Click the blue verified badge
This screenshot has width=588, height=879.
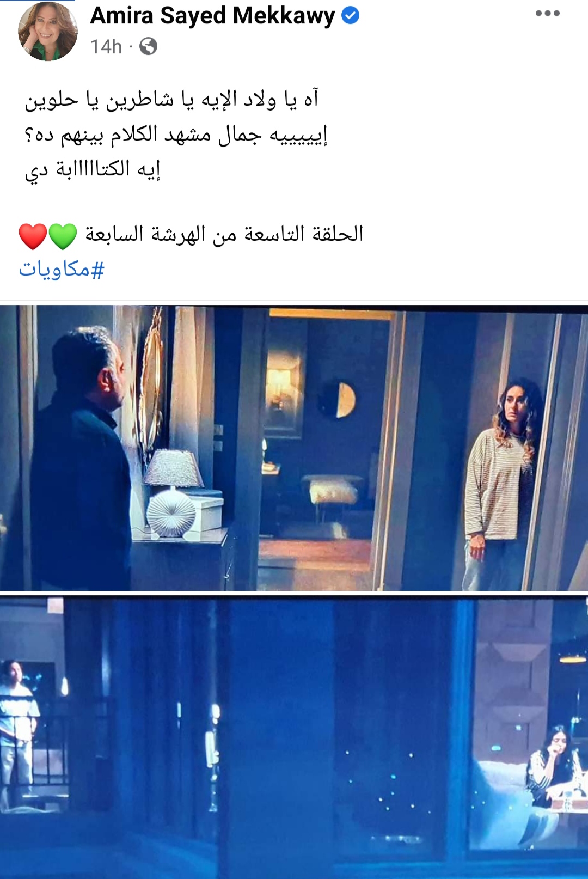tap(350, 16)
